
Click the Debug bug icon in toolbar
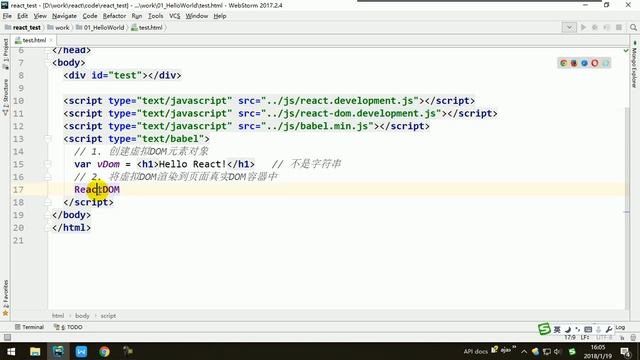pyautogui.click(x=595, y=27)
